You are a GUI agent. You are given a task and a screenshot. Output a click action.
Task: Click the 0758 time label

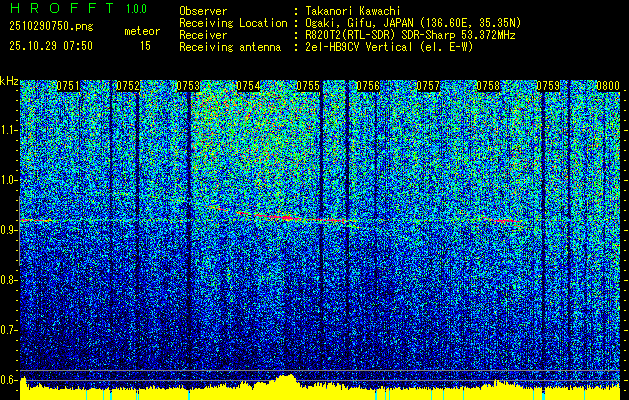488,86
